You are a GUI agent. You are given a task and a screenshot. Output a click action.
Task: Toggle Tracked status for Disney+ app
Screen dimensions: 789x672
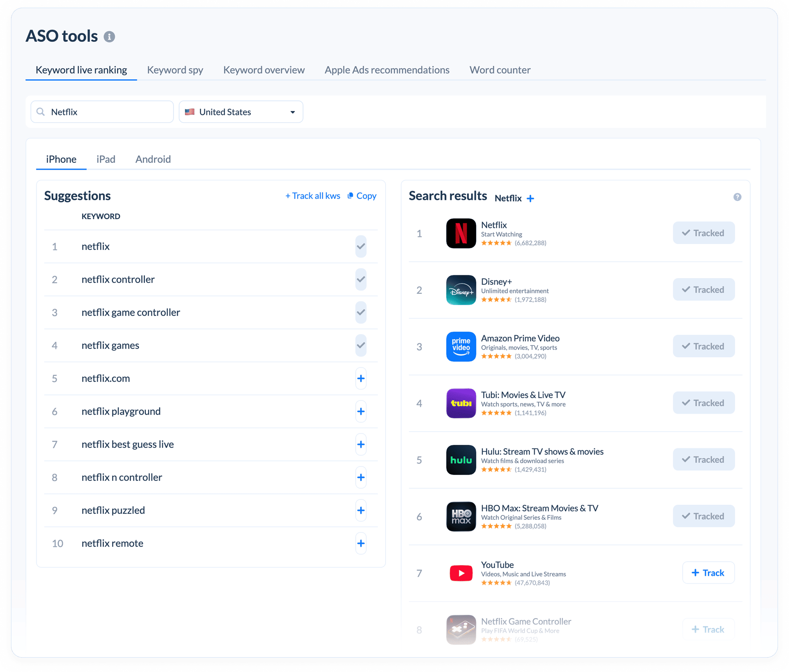pyautogui.click(x=703, y=290)
